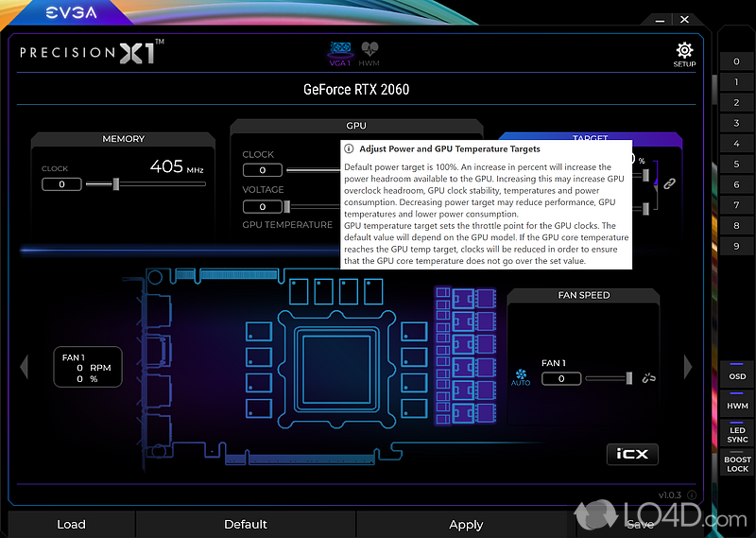Toggle the OSD option
Viewport: 756px width, 538px height.
coord(737,373)
